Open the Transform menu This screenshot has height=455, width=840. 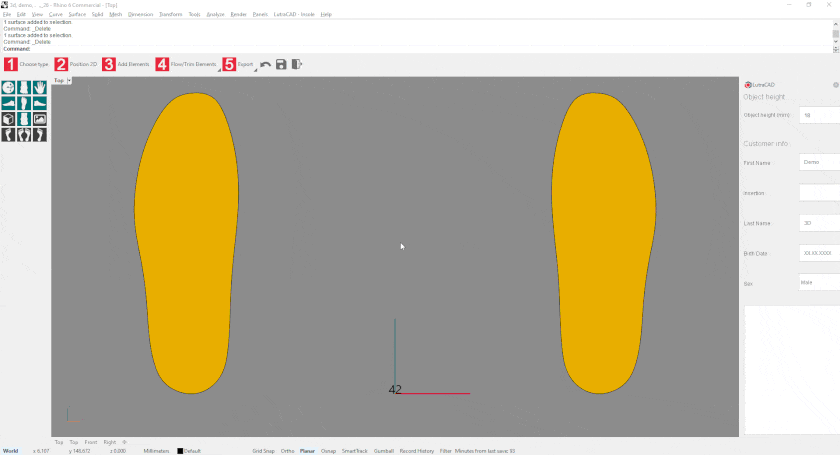(170, 15)
